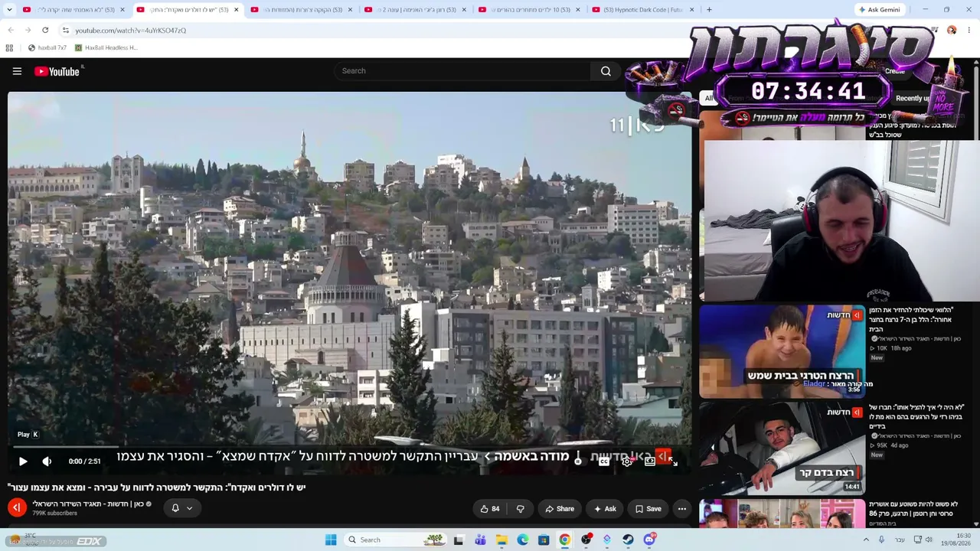Viewport: 980px width, 551px height.
Task: Open File Explorer from the taskbar
Action: coord(501,540)
